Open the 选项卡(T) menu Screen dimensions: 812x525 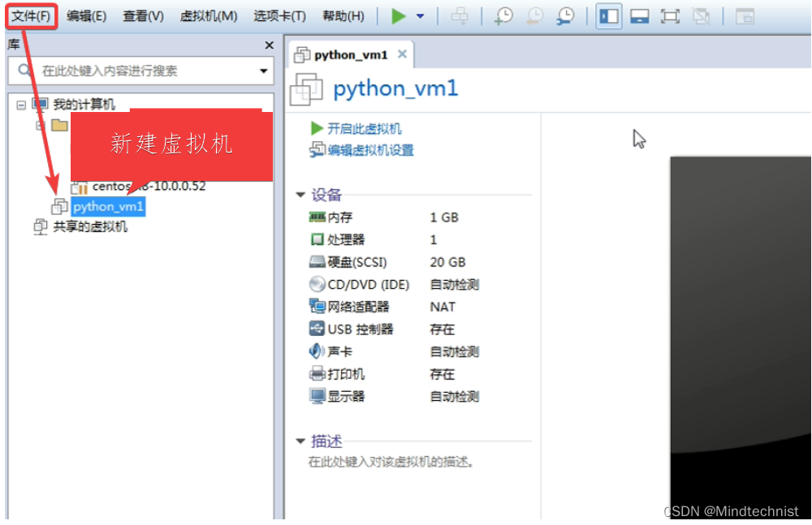click(279, 16)
